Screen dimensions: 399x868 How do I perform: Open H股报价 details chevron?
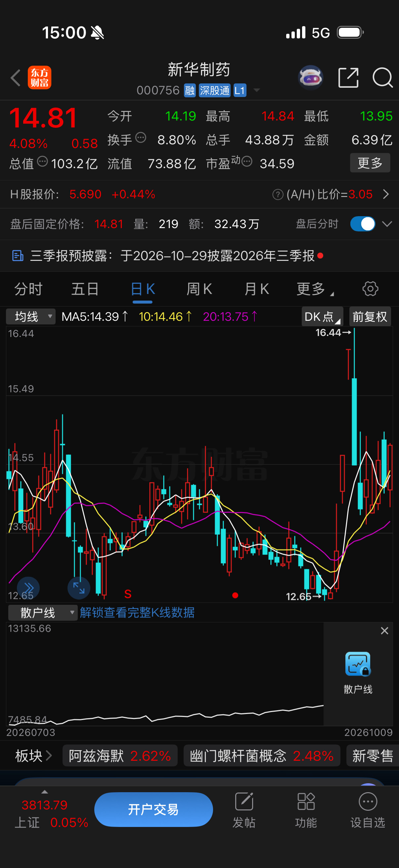click(x=386, y=194)
